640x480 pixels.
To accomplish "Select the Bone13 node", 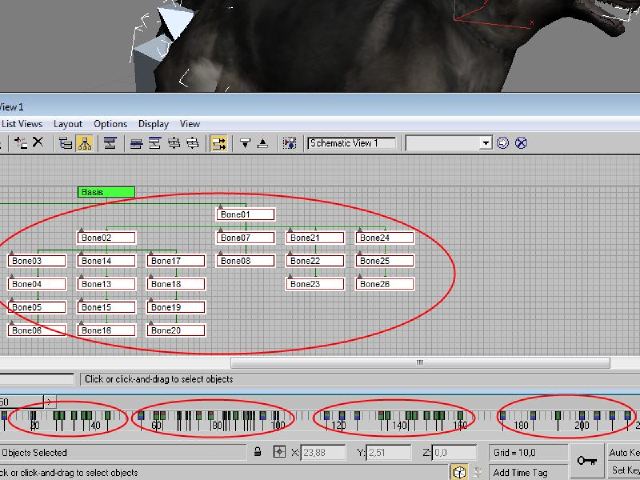I will [x=107, y=284].
